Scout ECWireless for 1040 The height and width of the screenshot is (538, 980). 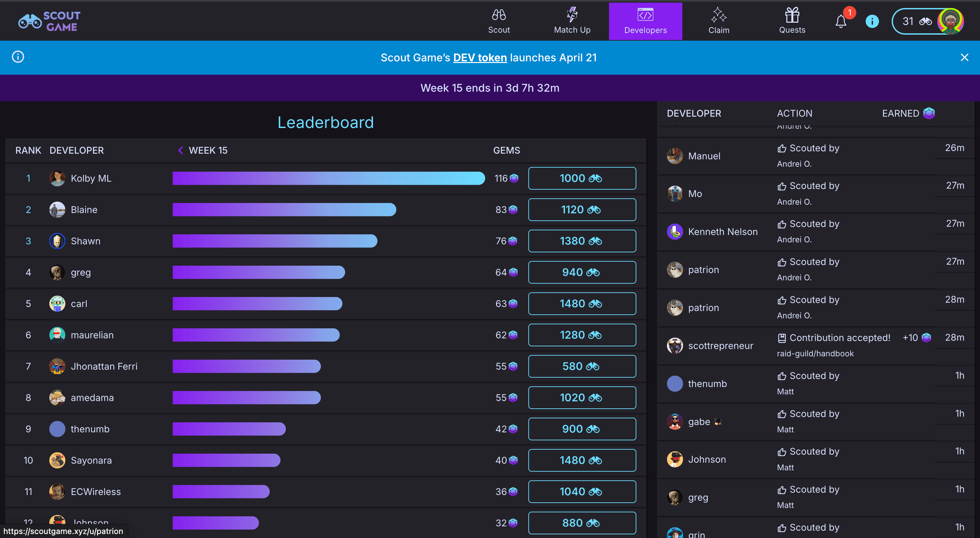point(582,492)
